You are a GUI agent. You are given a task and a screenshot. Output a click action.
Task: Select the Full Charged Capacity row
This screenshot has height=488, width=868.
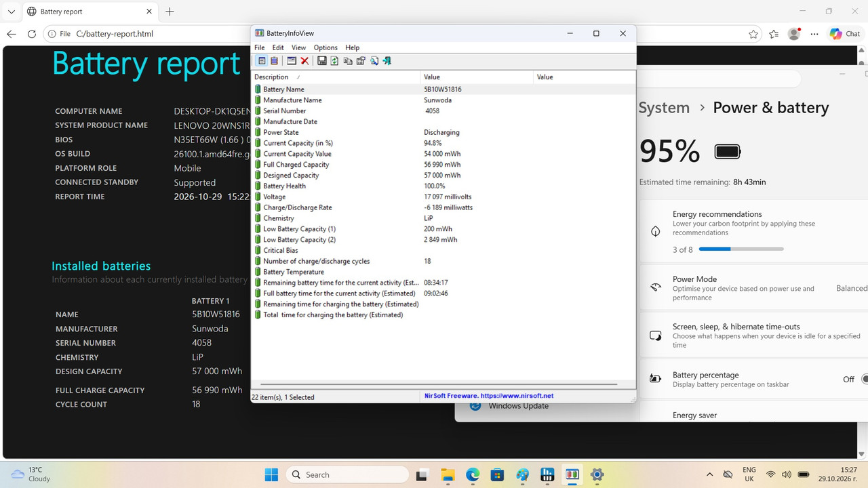click(x=443, y=165)
